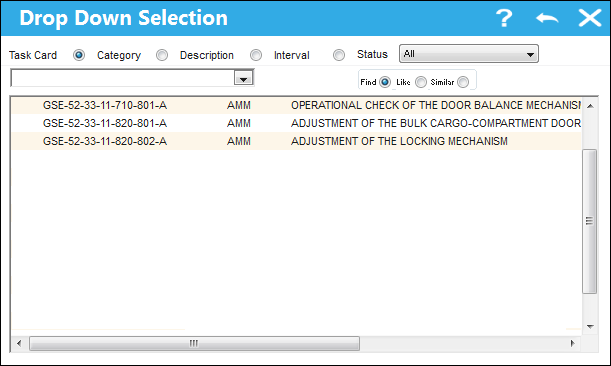
Task: Click the vertical scrollbar up arrow
Action: click(x=590, y=106)
